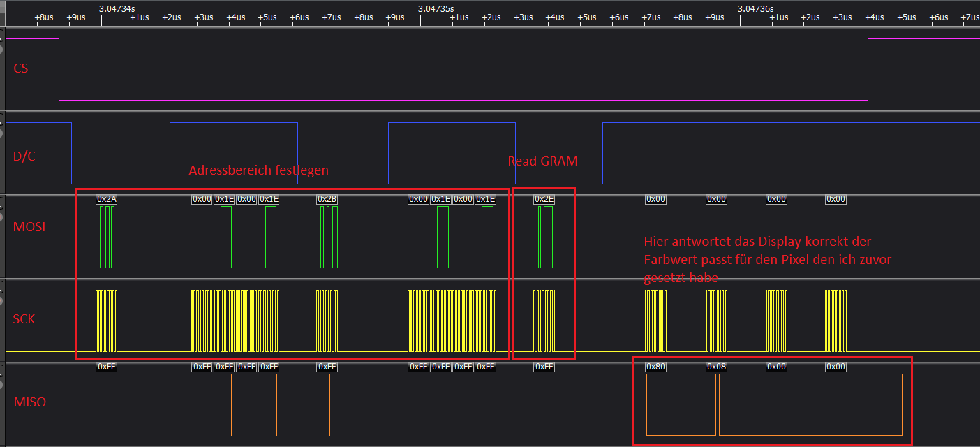Click the SCK clock burst under MOSI 0x2A

coord(107,321)
